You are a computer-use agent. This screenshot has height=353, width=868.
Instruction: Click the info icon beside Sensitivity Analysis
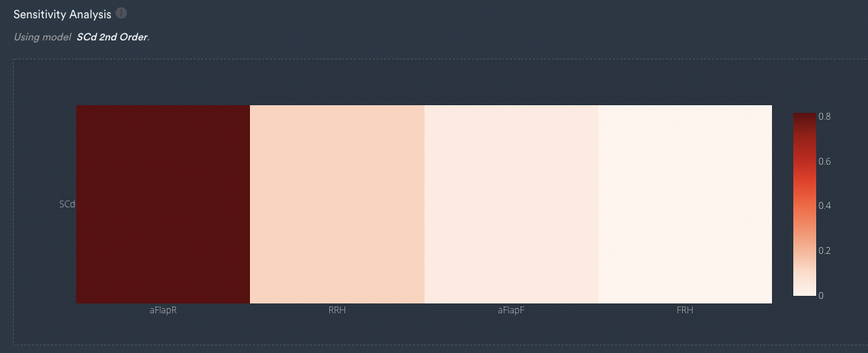(x=121, y=13)
